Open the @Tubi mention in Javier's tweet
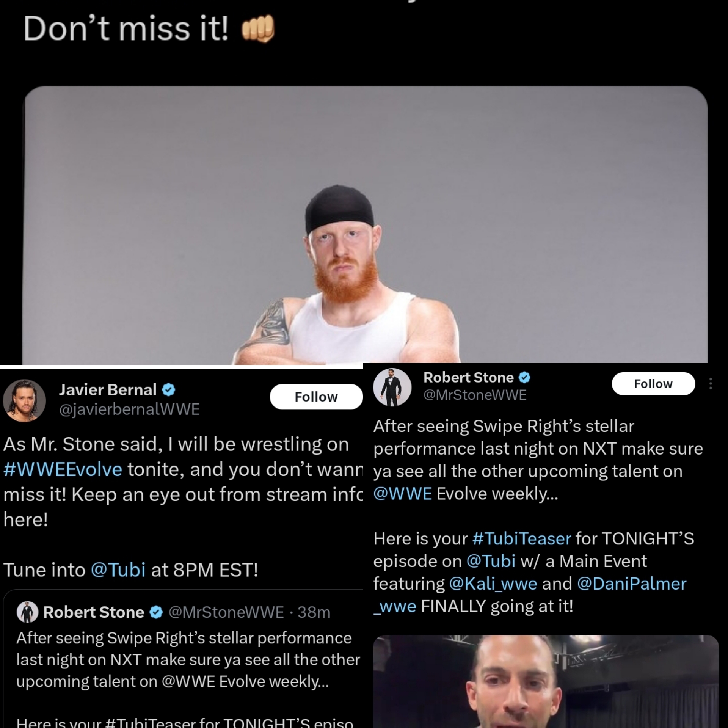The width and height of the screenshot is (728, 728). click(x=118, y=570)
